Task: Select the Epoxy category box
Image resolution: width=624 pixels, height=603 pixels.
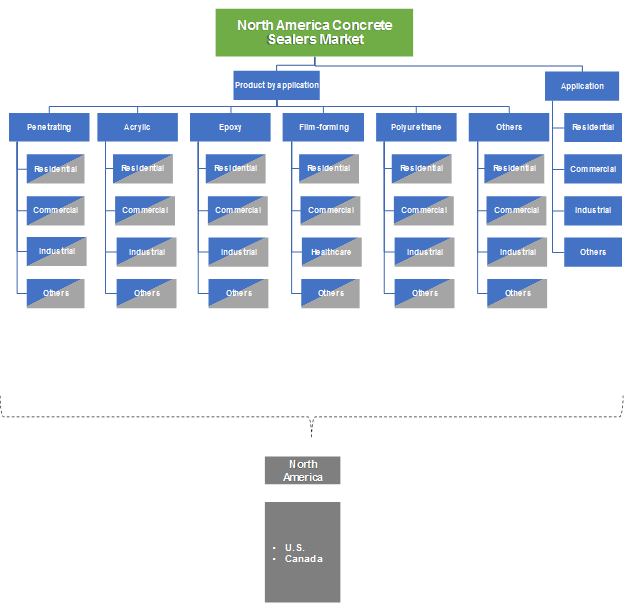Action: pyautogui.click(x=230, y=127)
